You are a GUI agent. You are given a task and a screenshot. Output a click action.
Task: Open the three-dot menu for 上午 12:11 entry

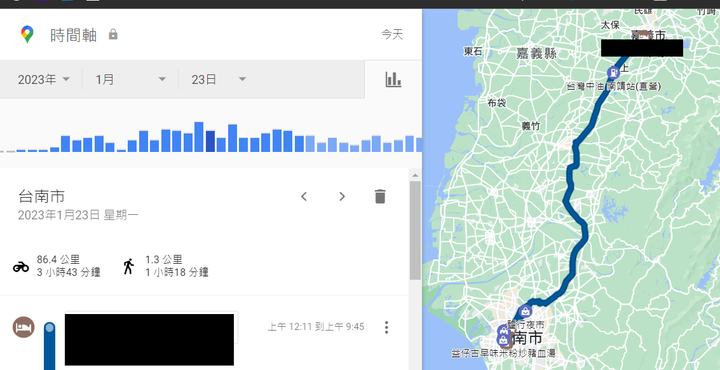pyautogui.click(x=387, y=327)
